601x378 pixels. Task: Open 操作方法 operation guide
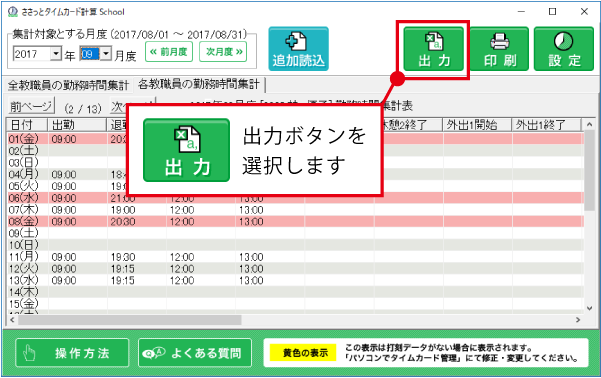(72, 353)
